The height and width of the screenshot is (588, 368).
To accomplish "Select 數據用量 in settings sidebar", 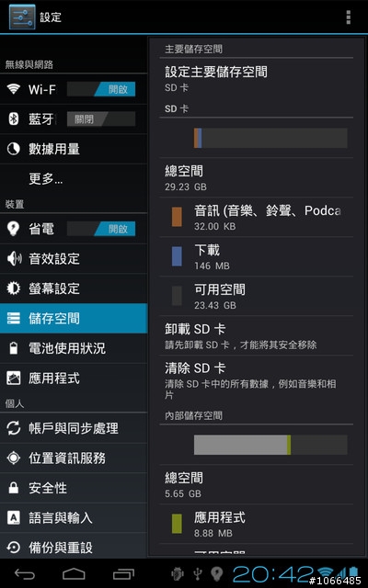I will coord(74,149).
